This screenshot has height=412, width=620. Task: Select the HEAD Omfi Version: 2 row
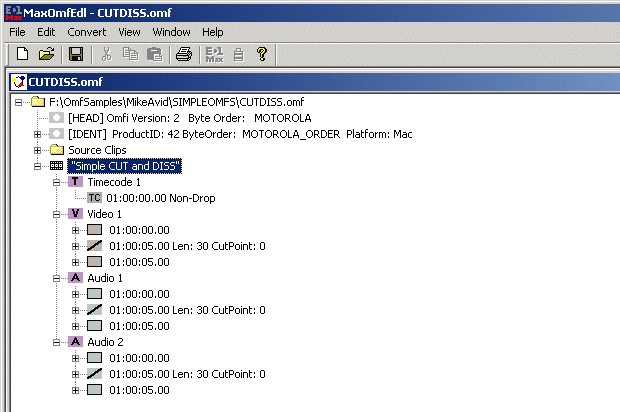point(189,118)
